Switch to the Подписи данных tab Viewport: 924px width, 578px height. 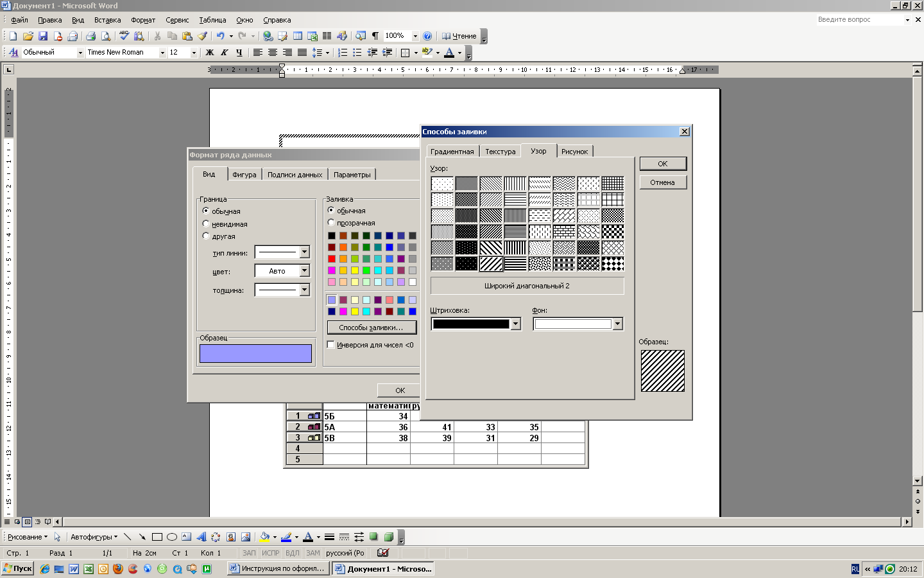pos(295,175)
